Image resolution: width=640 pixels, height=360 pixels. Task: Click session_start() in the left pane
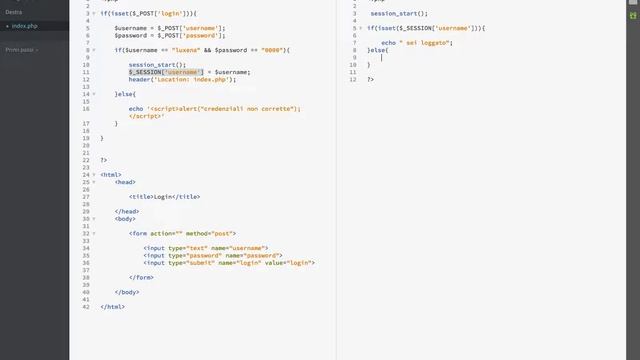pyautogui.click(x=157, y=65)
